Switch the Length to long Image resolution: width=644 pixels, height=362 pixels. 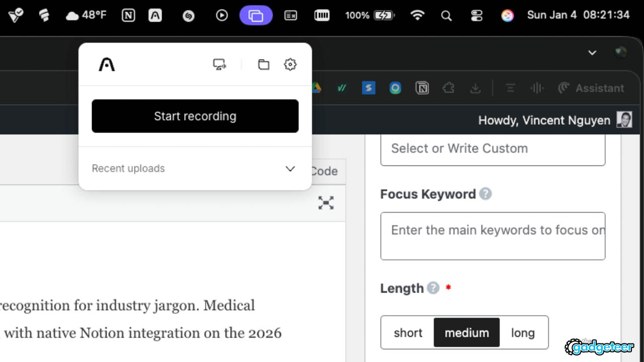523,332
